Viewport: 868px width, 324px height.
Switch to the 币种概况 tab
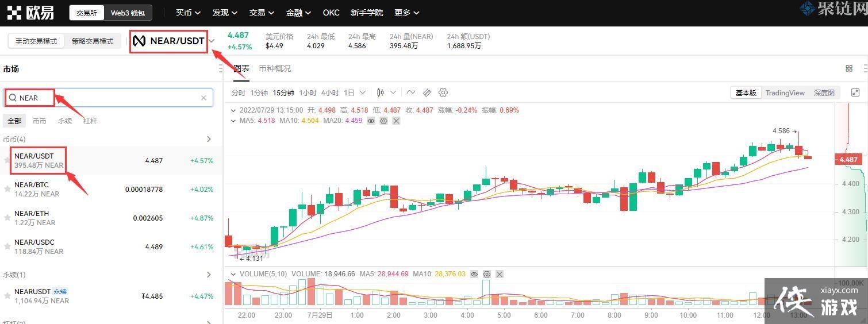275,68
